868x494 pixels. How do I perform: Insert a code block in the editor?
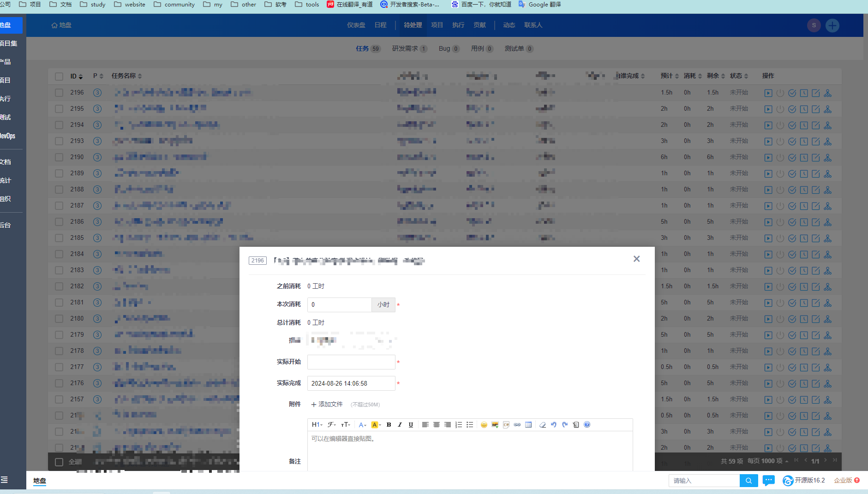click(x=506, y=425)
